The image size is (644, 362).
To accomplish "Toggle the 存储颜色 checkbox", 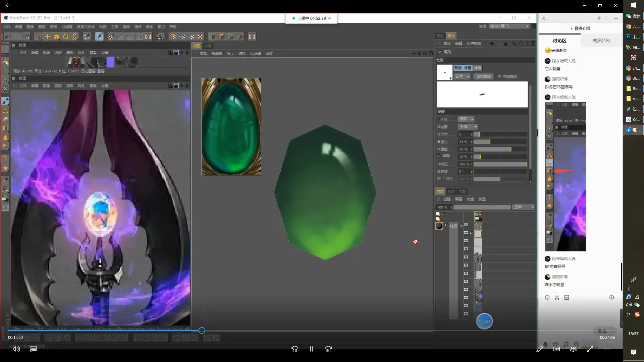I will (499, 76).
